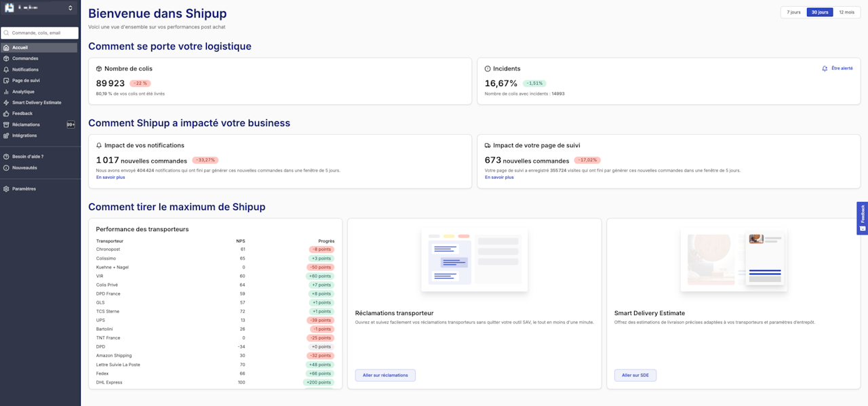Screen dimensions: 868x406
Task: Click the Intégrations icon in sidebar
Action: [6, 136]
